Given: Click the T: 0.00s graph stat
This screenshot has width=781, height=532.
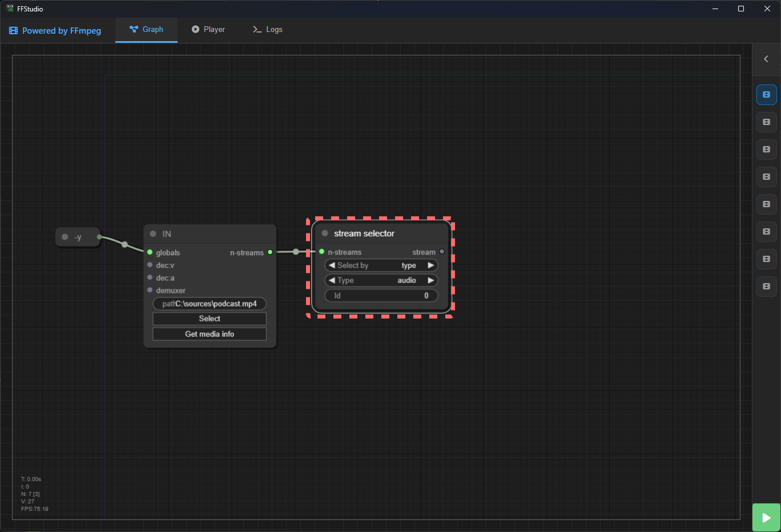Looking at the screenshot, I should [x=31, y=479].
